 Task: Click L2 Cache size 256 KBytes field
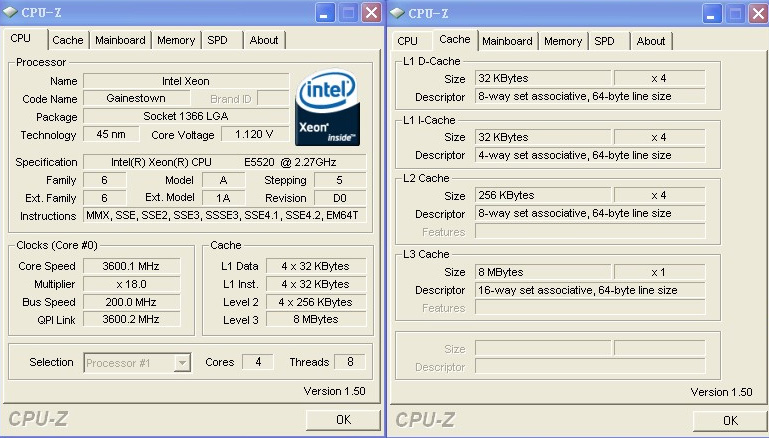(543, 195)
